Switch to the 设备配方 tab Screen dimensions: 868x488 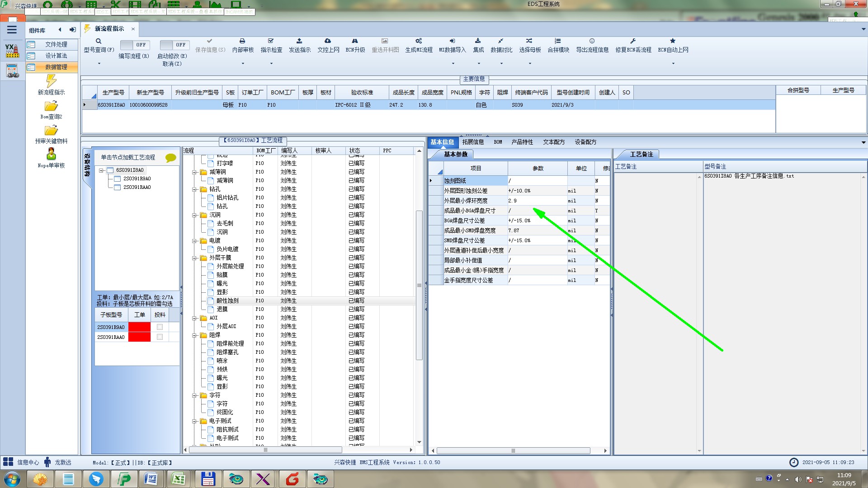(x=585, y=142)
